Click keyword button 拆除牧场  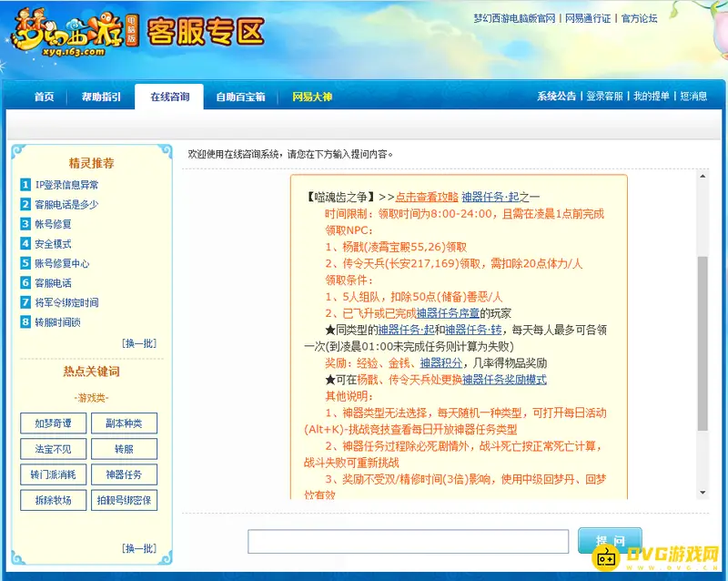(x=54, y=500)
